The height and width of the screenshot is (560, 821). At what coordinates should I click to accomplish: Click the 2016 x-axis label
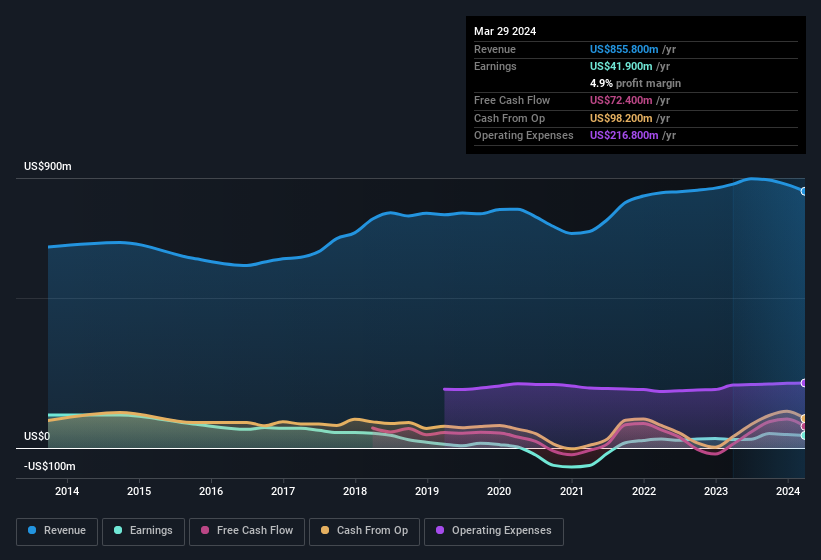point(211,491)
